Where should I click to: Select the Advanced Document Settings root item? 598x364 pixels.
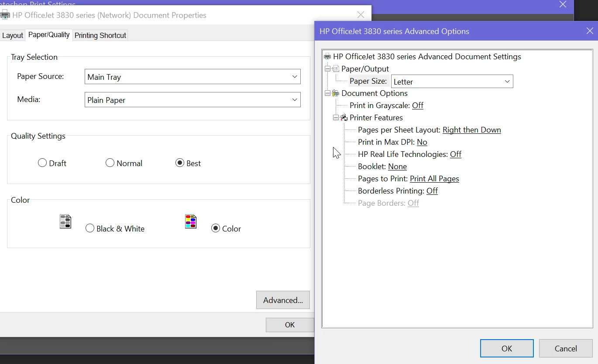pos(427,57)
